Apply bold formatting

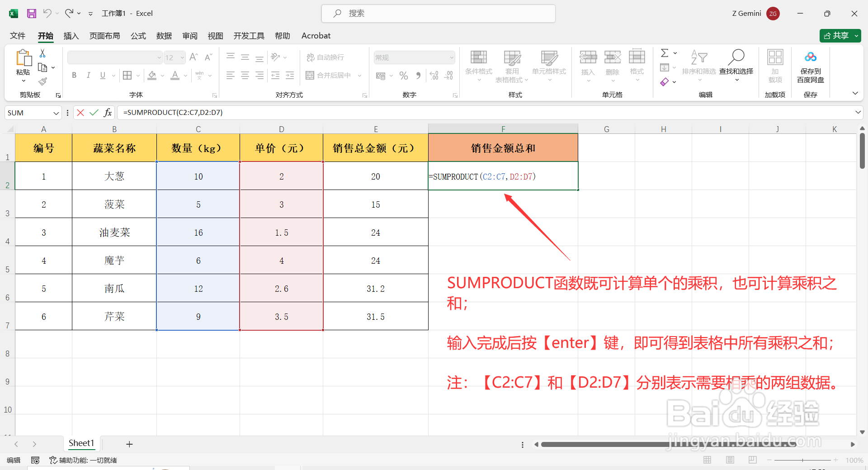74,75
